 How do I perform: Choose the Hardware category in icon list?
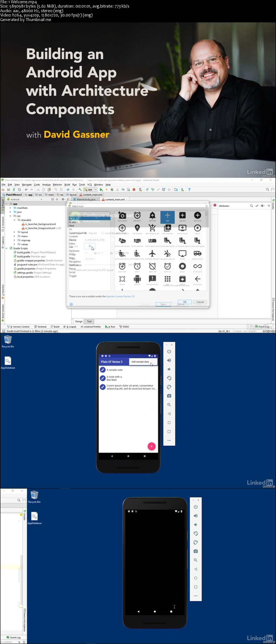point(74,251)
